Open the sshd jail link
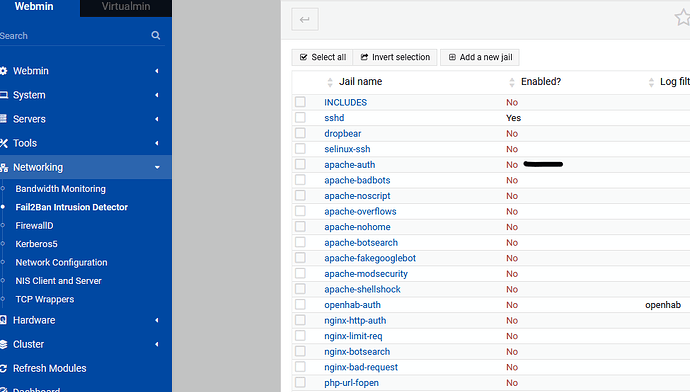 coord(334,118)
